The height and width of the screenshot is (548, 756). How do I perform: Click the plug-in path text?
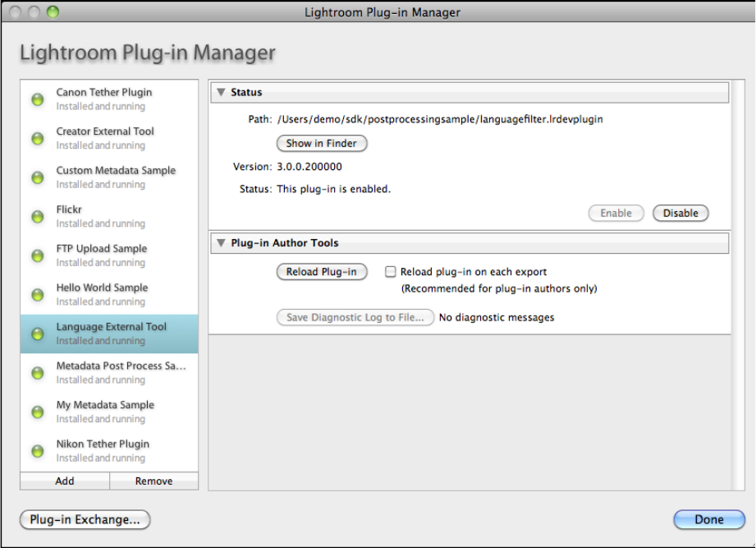440,119
